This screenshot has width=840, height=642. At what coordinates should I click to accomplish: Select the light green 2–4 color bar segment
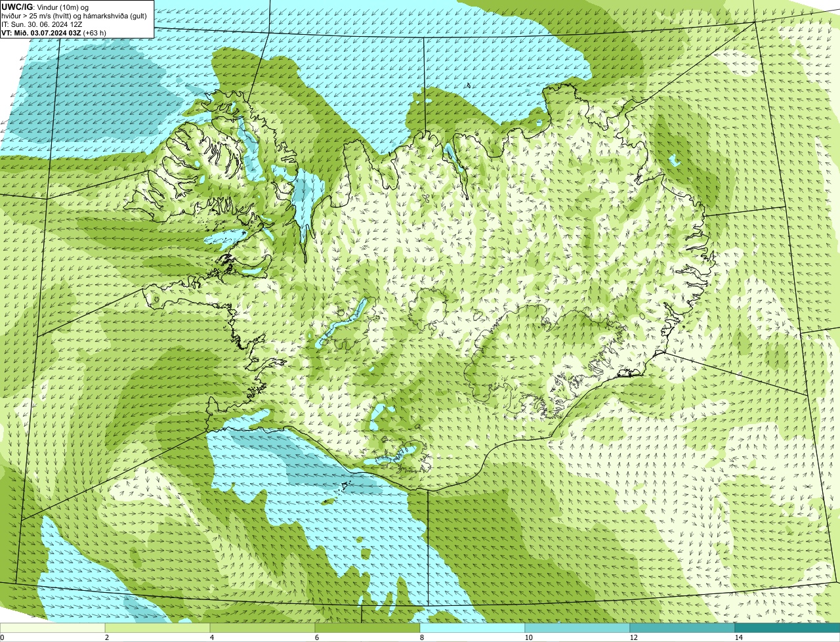point(157,628)
